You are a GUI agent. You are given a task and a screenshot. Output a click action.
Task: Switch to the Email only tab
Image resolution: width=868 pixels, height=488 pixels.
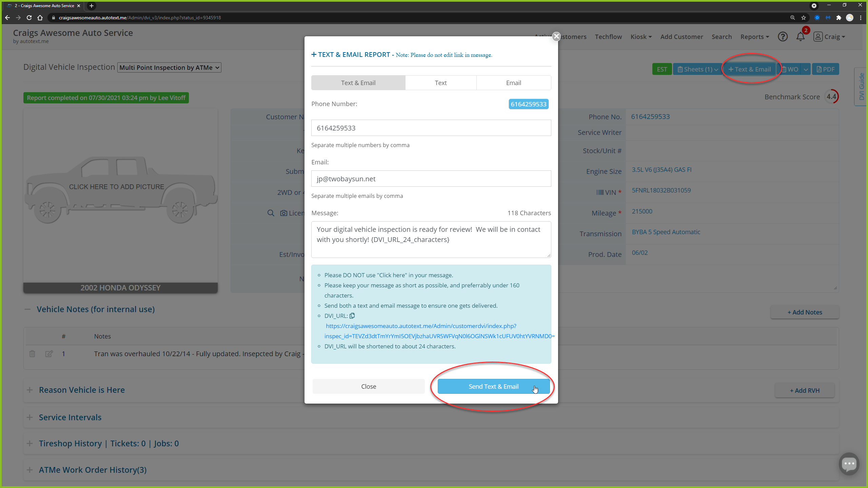click(x=513, y=83)
